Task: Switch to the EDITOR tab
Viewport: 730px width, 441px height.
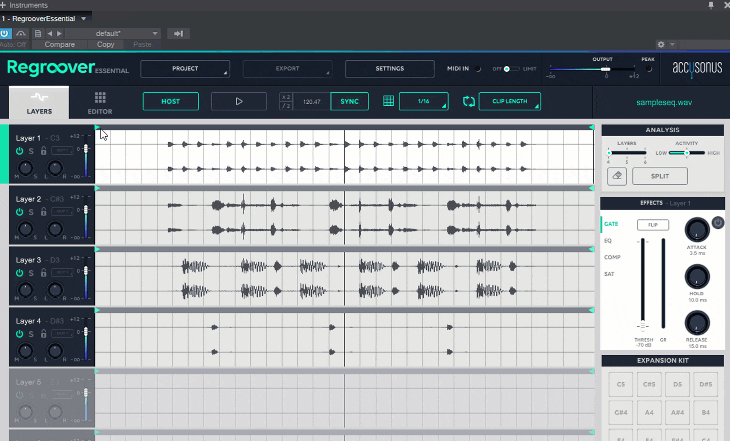Action: (x=100, y=102)
